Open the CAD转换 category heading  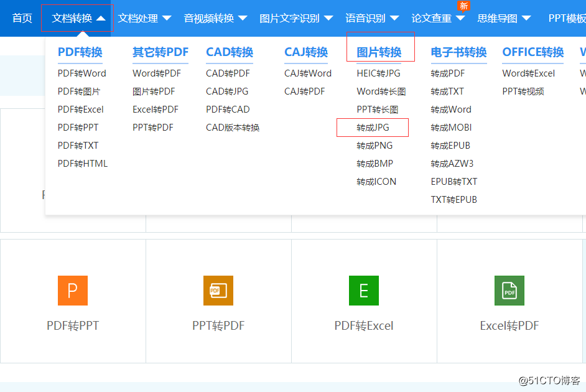pos(230,52)
